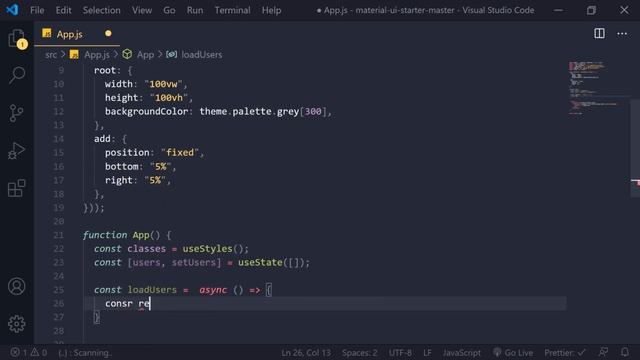Click the "fixed" string value

point(180,153)
